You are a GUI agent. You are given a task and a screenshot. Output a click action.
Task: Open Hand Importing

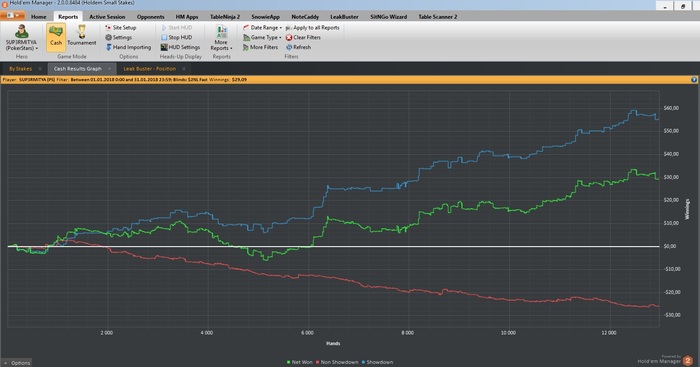(x=128, y=47)
